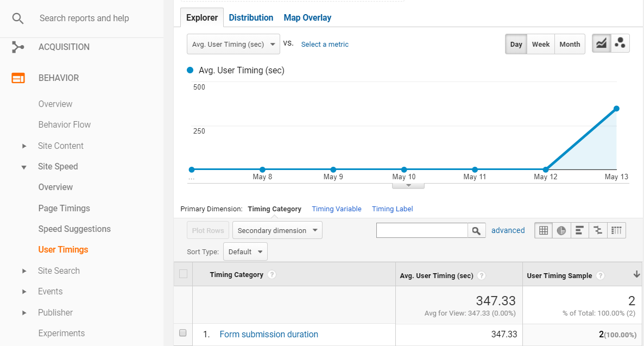
Task: Switch to the motion chart mode
Action: (x=620, y=43)
